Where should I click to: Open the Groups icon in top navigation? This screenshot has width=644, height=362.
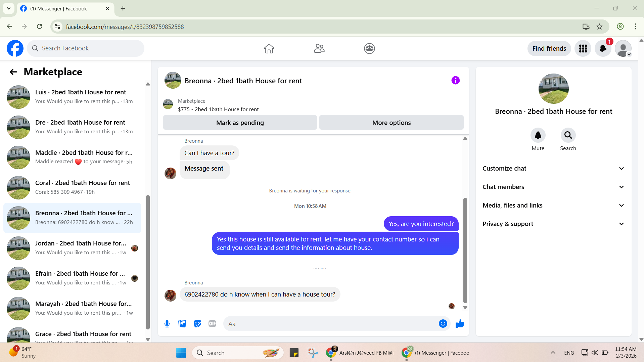[x=369, y=48]
